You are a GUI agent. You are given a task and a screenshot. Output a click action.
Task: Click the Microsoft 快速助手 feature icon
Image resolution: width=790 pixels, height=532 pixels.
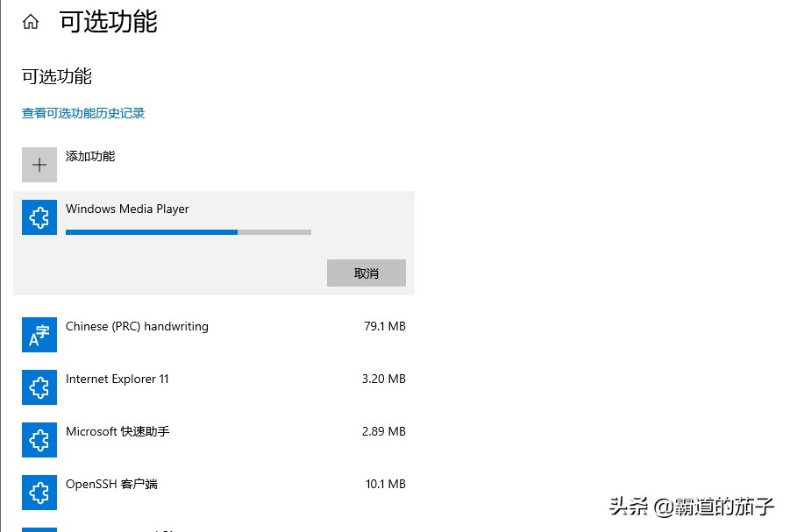(39, 440)
